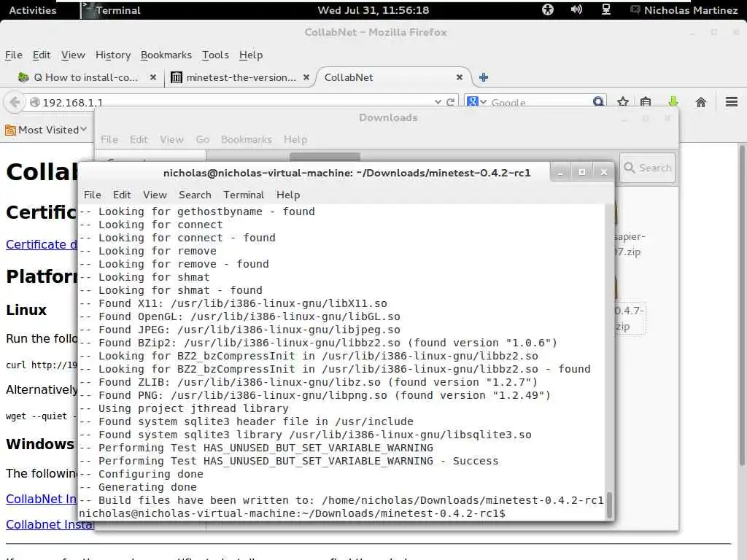Open the Activities overview
Viewport: 747px width, 560px height.
(x=32, y=10)
